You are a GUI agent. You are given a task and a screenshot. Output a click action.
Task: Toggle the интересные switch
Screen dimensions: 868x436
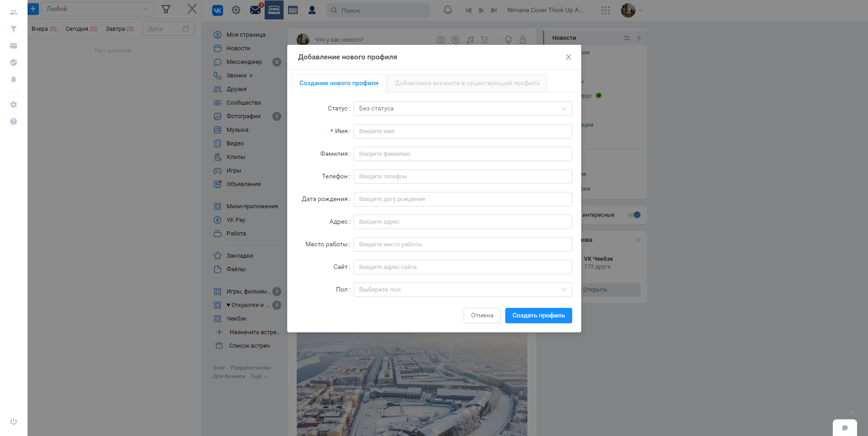[634, 215]
